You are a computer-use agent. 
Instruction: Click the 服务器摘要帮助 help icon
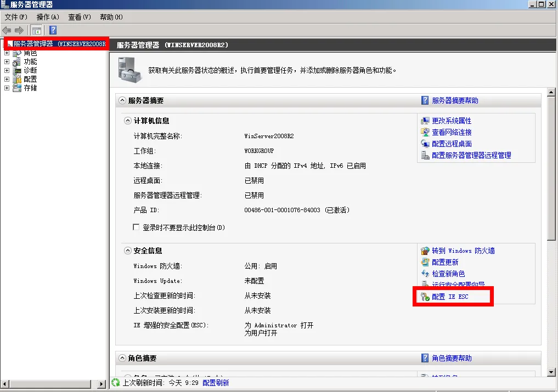pyautogui.click(x=425, y=100)
